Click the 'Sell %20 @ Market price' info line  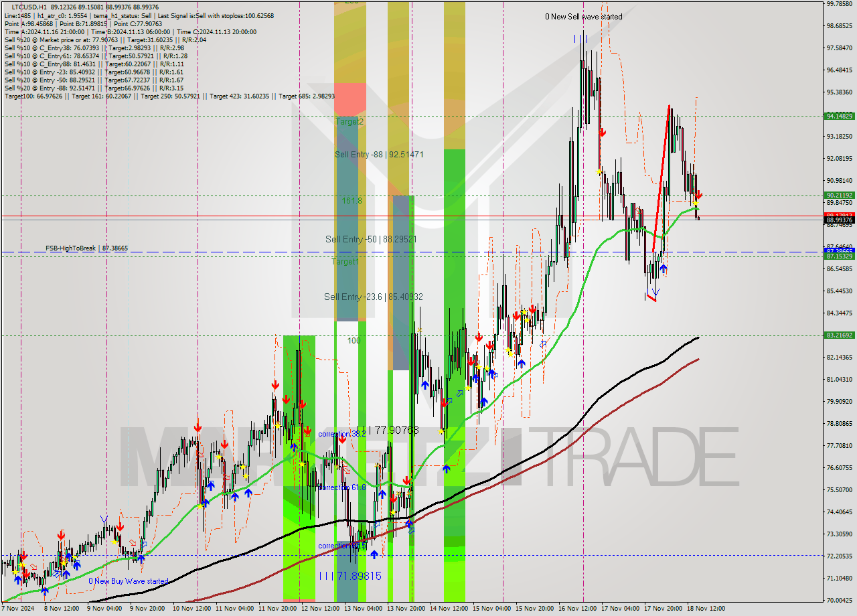tap(106, 40)
